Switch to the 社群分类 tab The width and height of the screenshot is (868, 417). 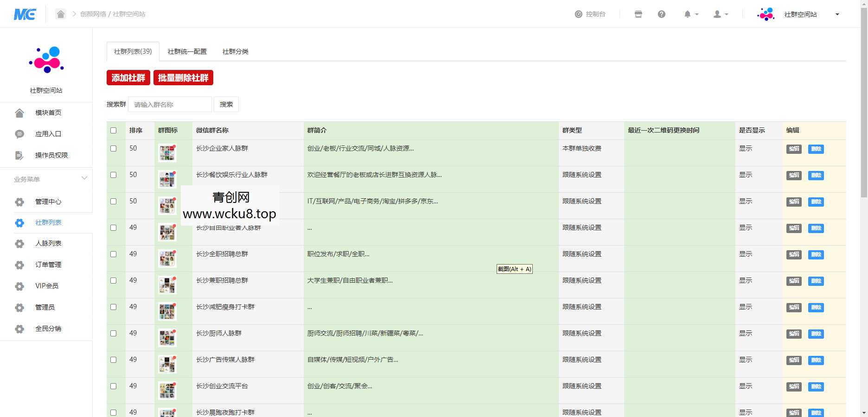point(235,51)
